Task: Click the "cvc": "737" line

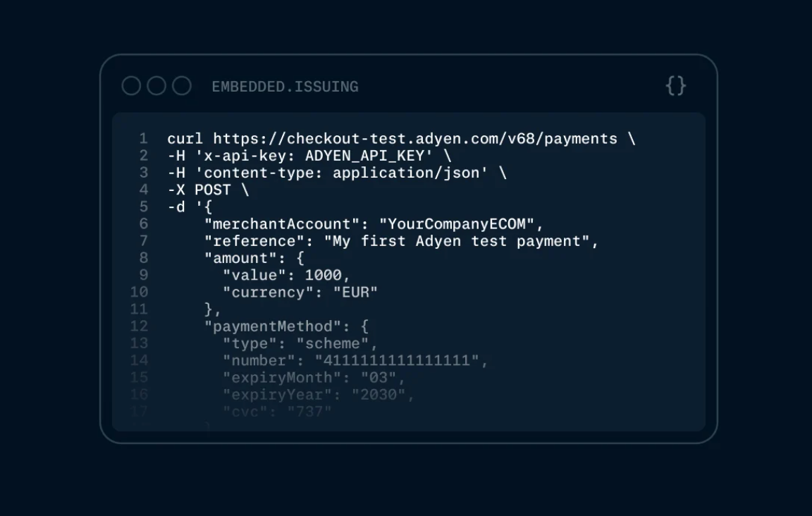Action: tap(277, 412)
